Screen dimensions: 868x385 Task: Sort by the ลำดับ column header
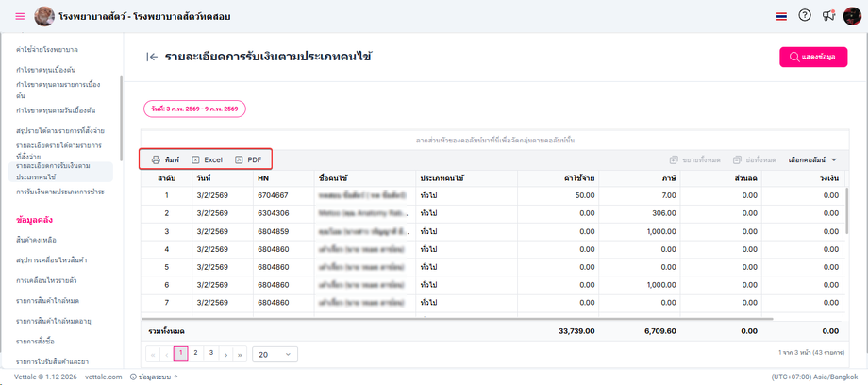point(166,178)
